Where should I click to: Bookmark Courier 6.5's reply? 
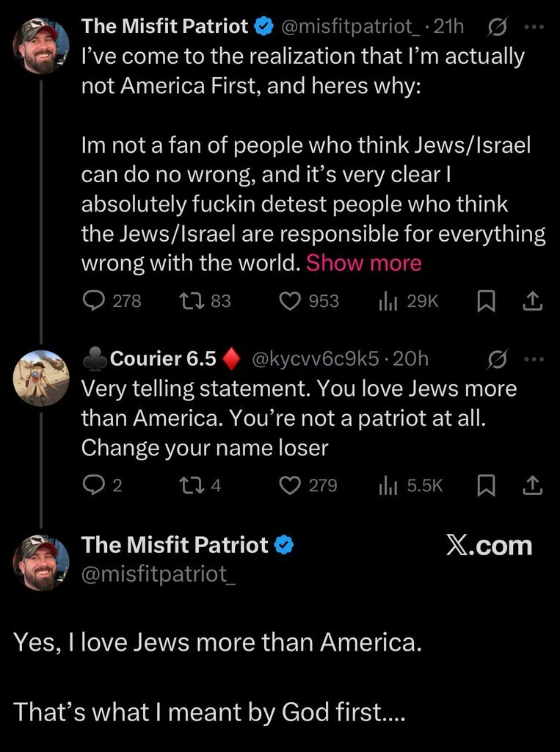coord(484,485)
